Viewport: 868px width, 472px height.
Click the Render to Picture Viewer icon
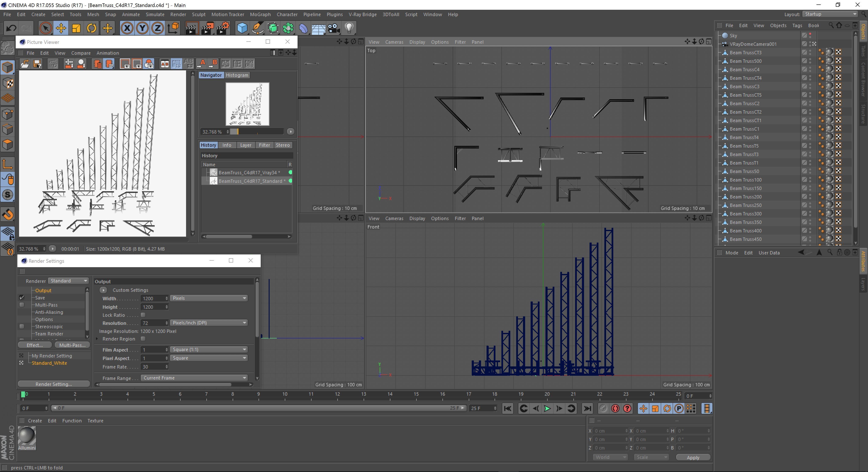[207, 28]
